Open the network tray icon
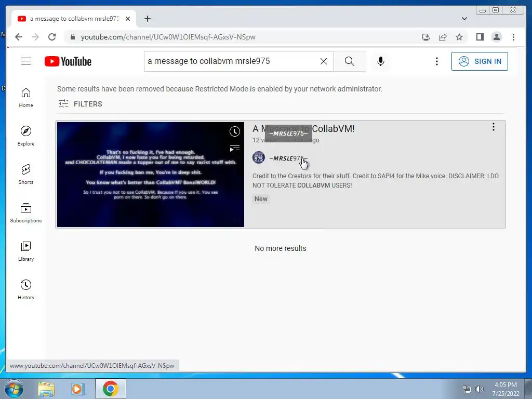This screenshot has width=532, height=399. click(x=467, y=389)
